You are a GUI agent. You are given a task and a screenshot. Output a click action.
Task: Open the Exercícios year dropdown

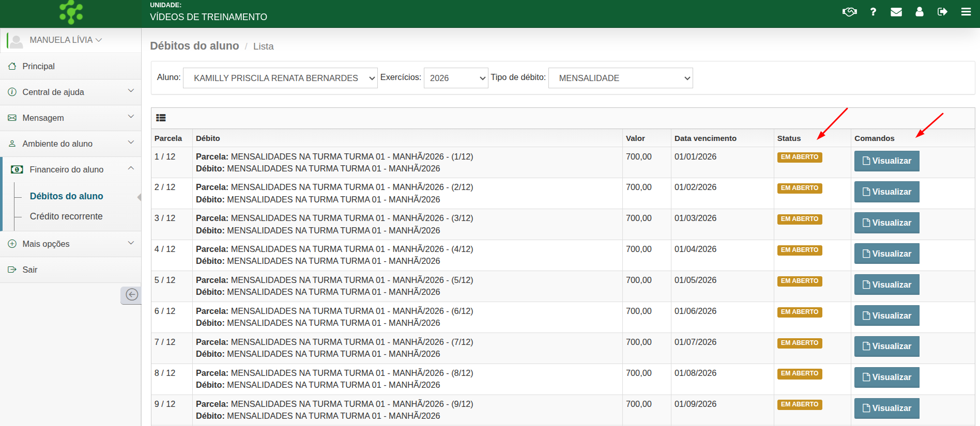(455, 78)
